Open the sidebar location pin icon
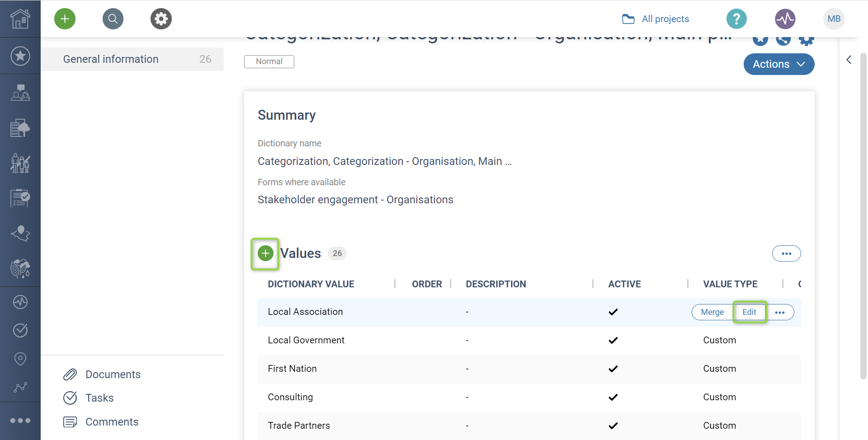Viewport: 868px width, 440px height. [x=20, y=359]
